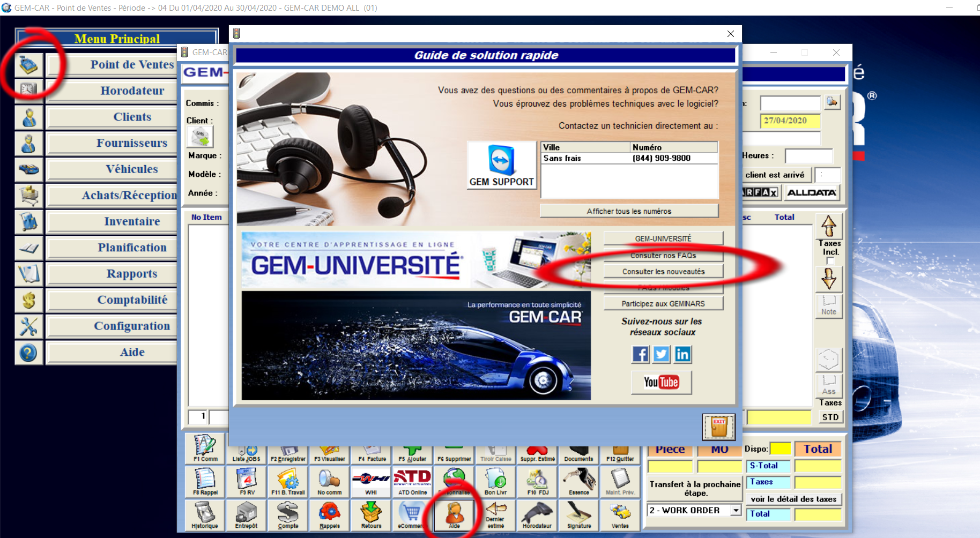Open the Clients menu entry
980x538 pixels.
(x=113, y=117)
